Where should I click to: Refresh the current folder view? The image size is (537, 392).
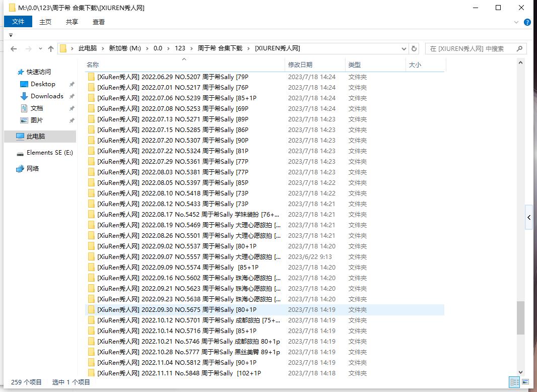[414, 49]
